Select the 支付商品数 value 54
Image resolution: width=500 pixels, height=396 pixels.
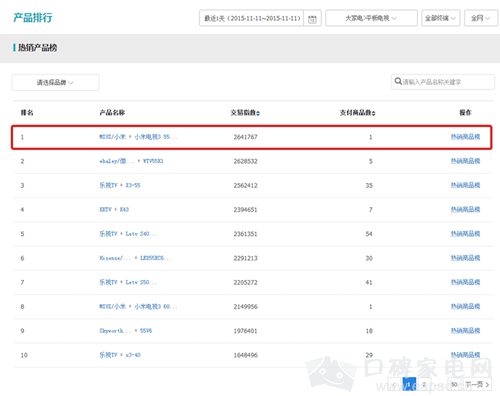(369, 234)
